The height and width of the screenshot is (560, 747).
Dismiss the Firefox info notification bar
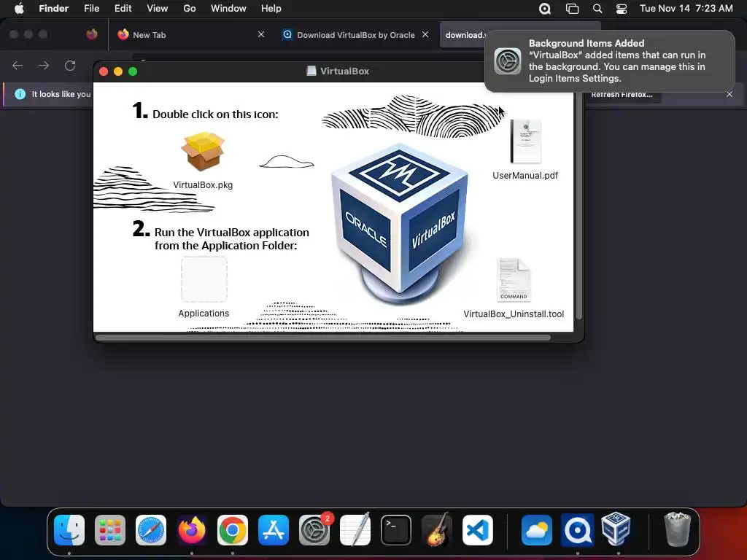(729, 94)
